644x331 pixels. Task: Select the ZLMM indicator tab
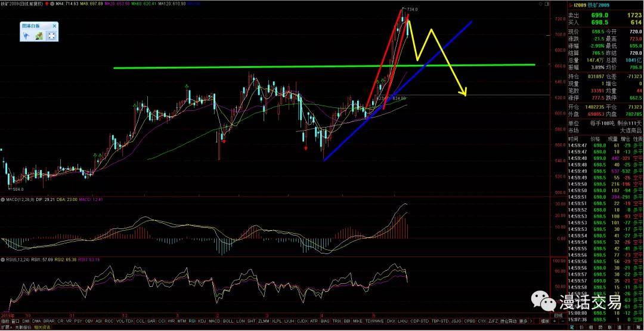264,321
